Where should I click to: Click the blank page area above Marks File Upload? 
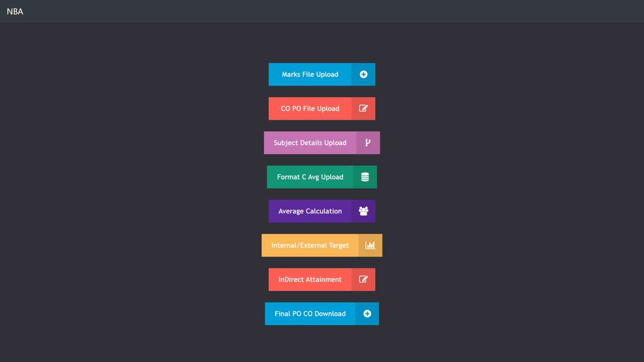[x=322, y=43]
